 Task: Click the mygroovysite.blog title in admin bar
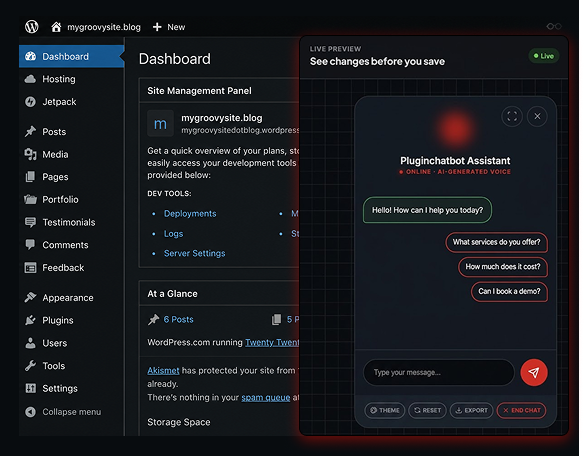point(104,27)
